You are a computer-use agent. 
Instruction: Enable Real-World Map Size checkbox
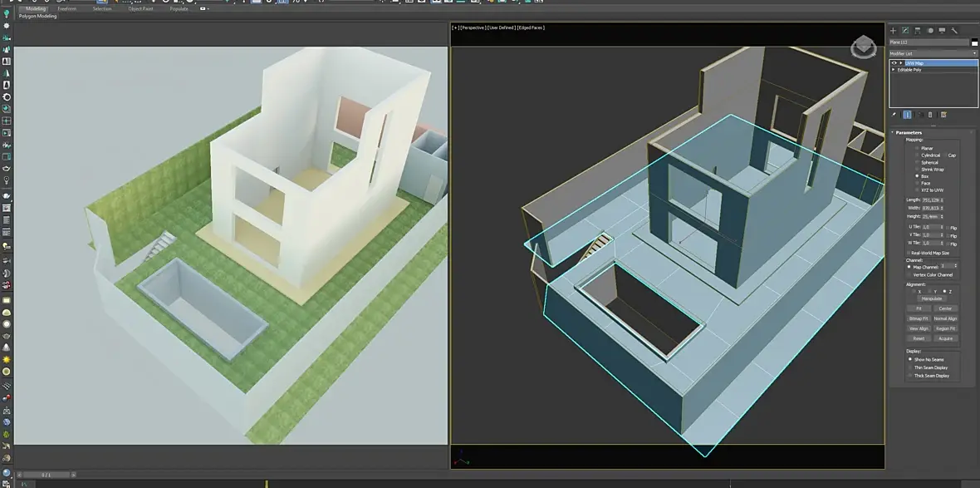pyautogui.click(x=909, y=253)
